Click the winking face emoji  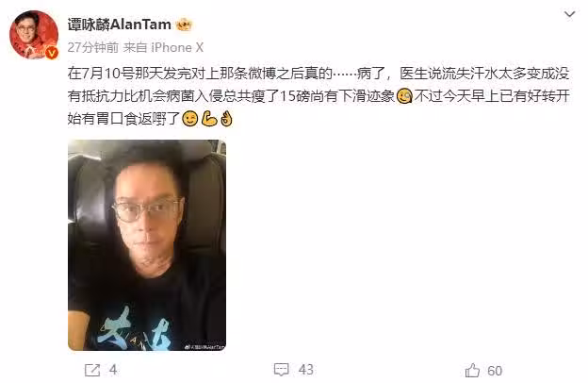click(190, 119)
